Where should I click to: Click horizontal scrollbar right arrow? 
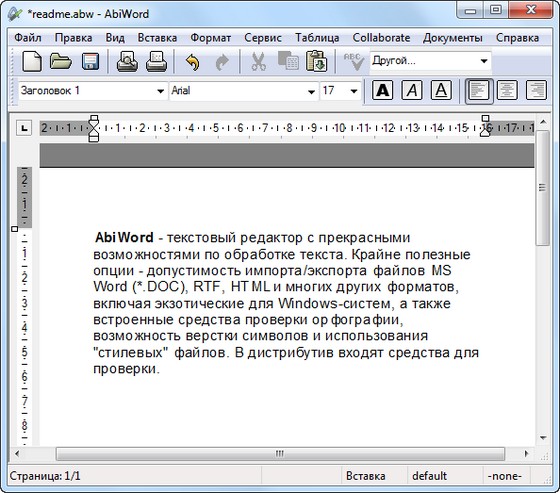pos(526,454)
